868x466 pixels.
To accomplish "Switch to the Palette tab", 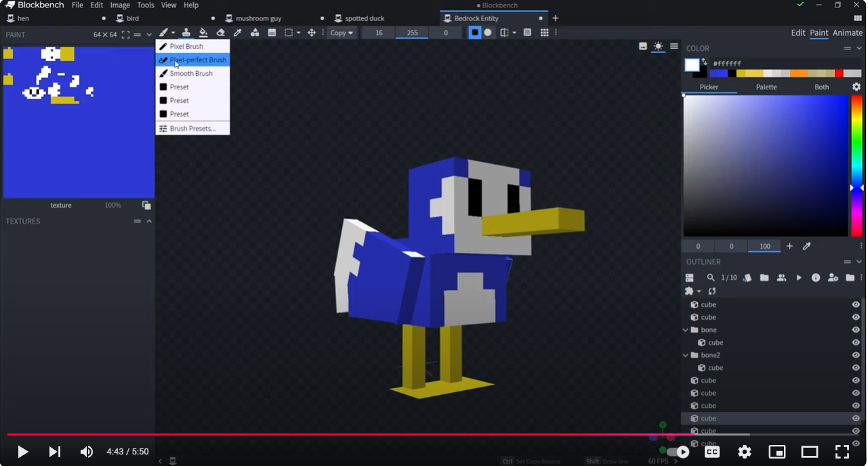I will coord(766,87).
